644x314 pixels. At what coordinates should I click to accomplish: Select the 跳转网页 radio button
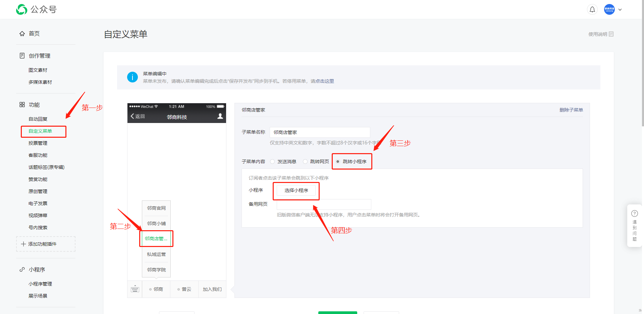pos(305,162)
